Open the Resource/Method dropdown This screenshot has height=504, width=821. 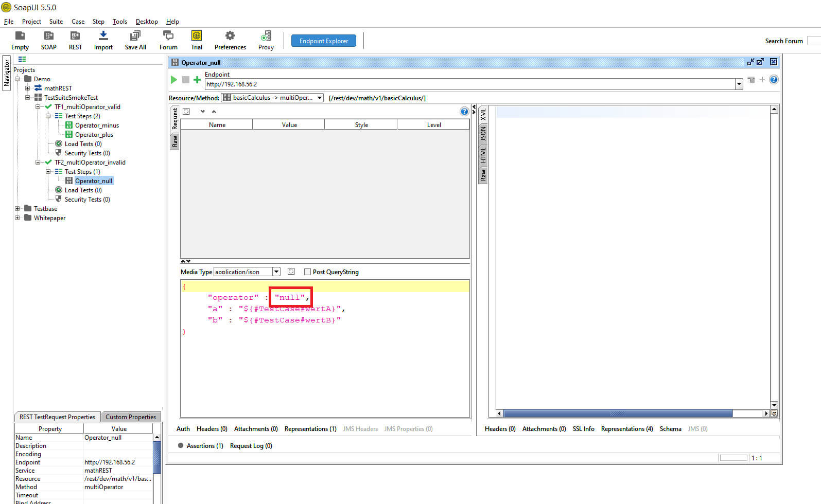272,98
